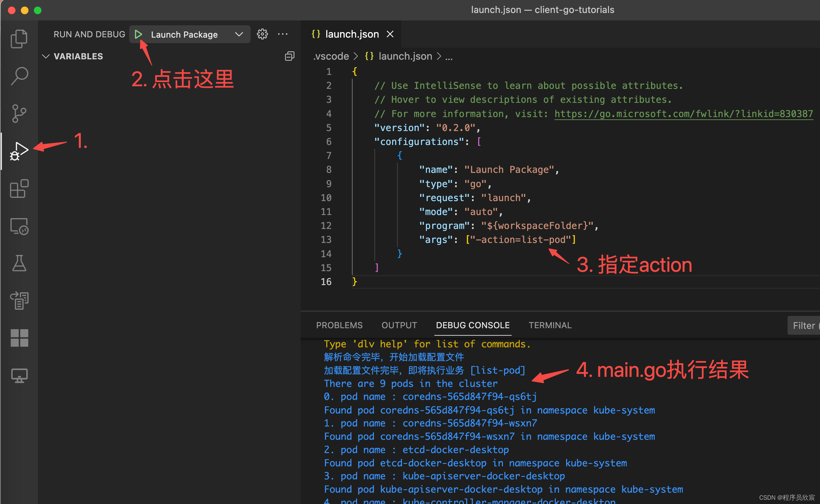The image size is (820, 504).
Task: Open the Run and Debug view
Action: (x=19, y=151)
